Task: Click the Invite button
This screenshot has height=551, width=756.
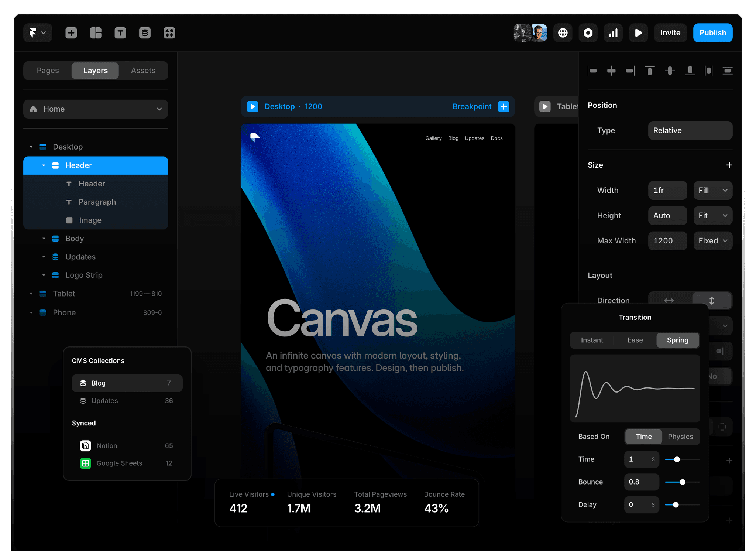Action: pos(670,33)
